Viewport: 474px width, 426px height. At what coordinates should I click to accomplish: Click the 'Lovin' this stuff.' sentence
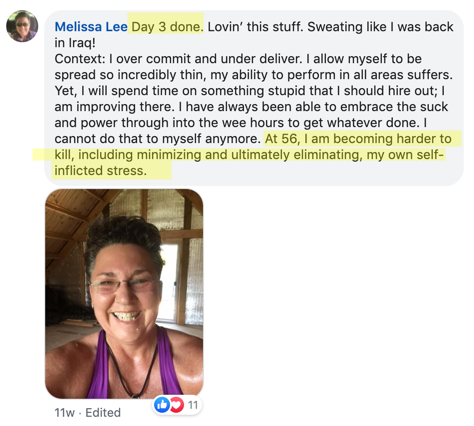point(256,27)
